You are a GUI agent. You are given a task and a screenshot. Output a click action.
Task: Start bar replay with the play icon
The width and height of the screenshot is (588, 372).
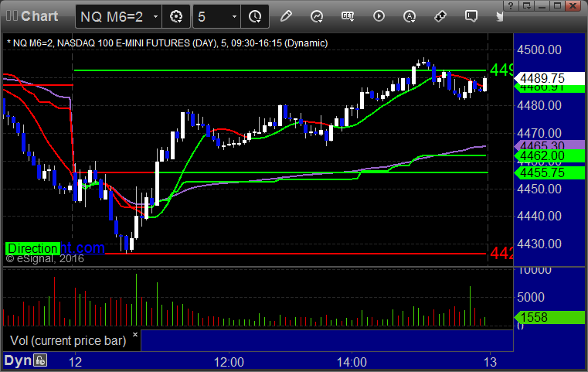pos(379,16)
